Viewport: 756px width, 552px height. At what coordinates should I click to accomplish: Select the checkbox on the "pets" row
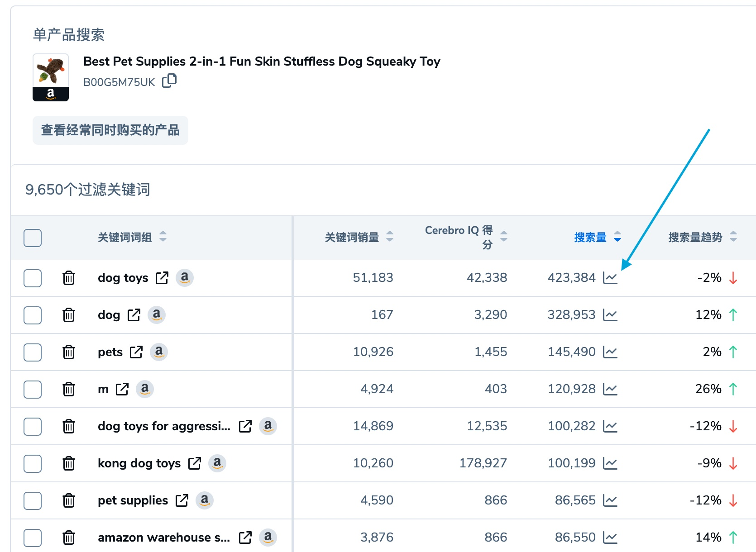[x=32, y=352]
